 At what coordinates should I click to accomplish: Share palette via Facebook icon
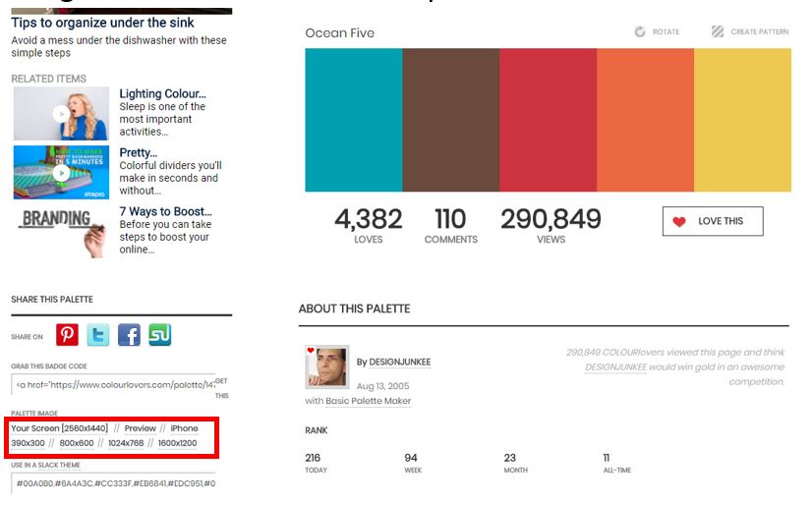[129, 335]
